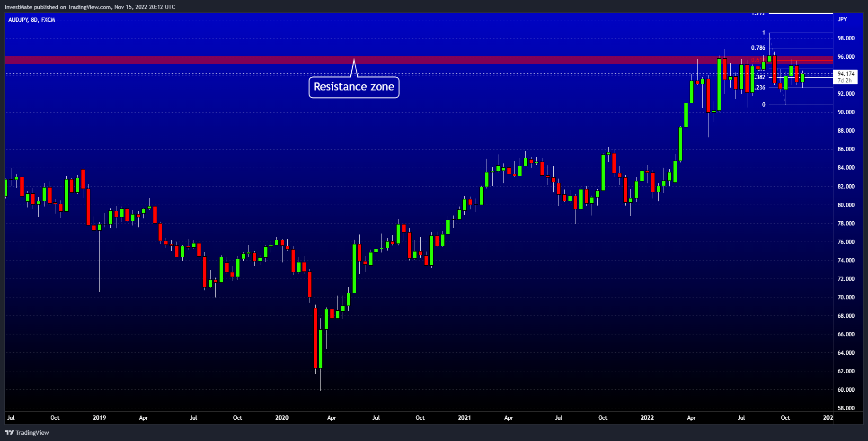Click the 7d 2h countdown label
The width and height of the screenshot is (868, 441).
[x=844, y=81]
